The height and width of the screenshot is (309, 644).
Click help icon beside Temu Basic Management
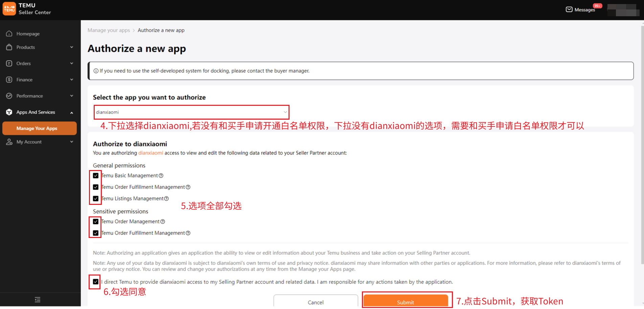161,175
